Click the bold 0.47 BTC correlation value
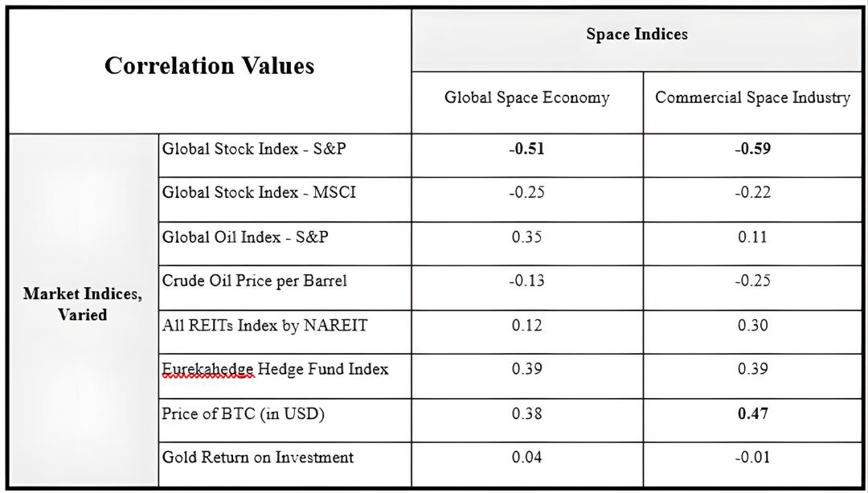The height and width of the screenshot is (493, 868). (752, 413)
